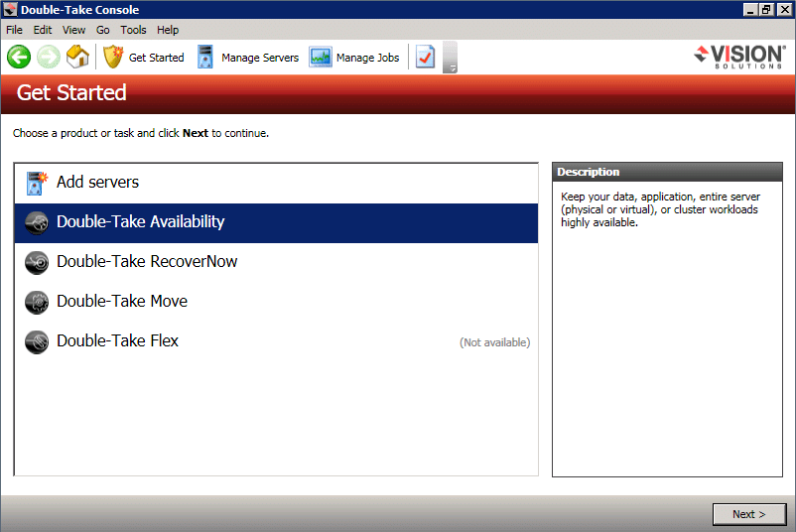796x532 pixels.
Task: Click the checklist icon in the toolbar
Action: (425, 58)
